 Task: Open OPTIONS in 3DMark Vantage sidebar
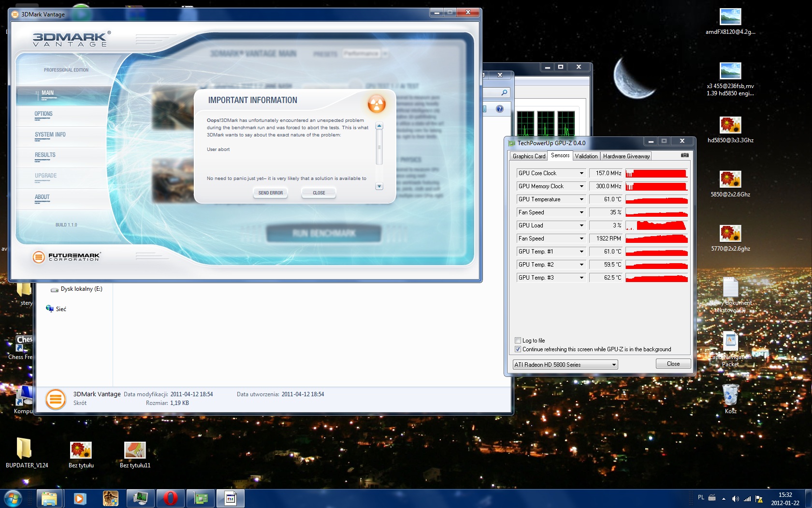(43, 114)
